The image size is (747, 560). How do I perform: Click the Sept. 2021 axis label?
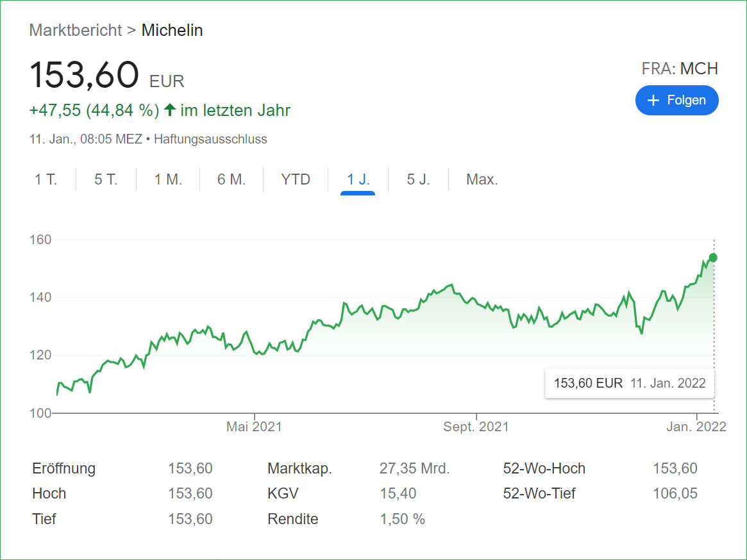coord(476,426)
